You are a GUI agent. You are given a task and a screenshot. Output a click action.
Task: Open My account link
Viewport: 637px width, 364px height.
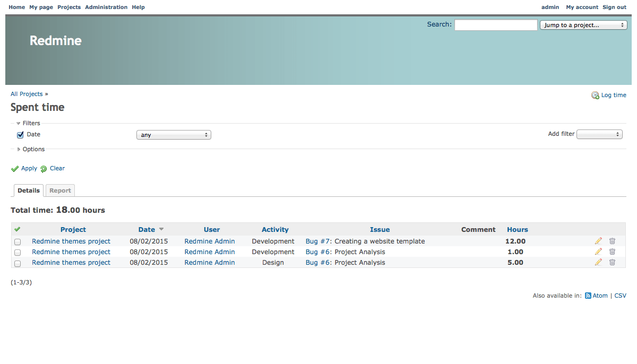point(582,7)
